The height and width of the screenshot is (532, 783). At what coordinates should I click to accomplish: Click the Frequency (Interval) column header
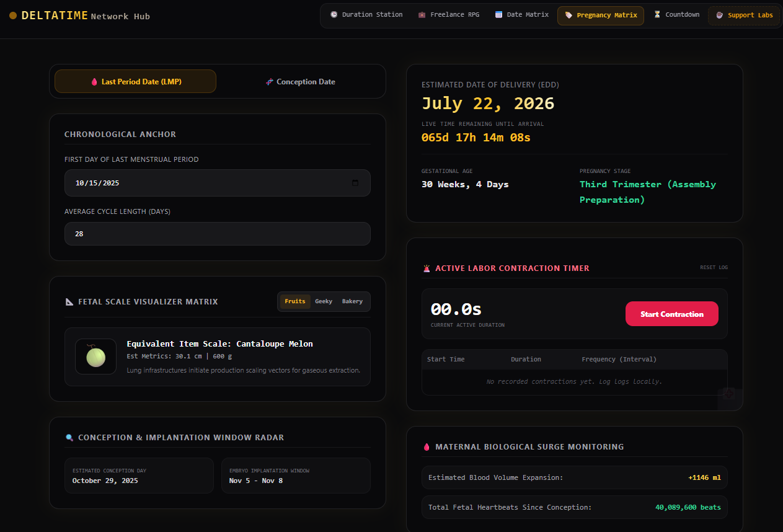(x=619, y=359)
